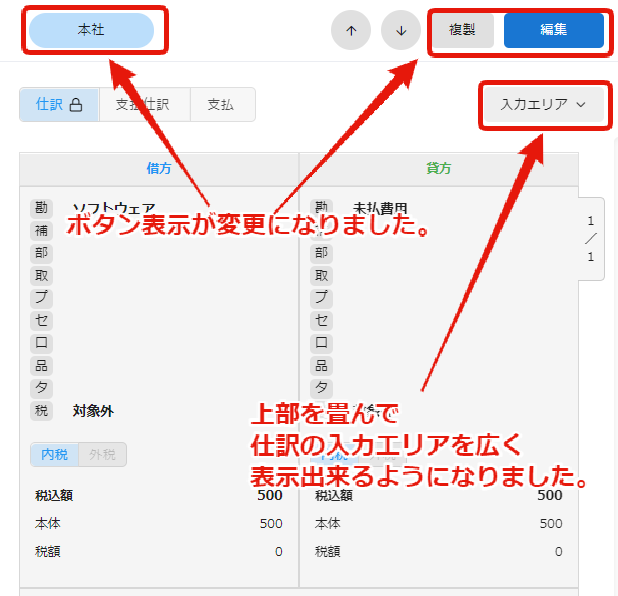618x596 pixels.
Task: Click the ソフトウェア account name
Action: (114, 208)
